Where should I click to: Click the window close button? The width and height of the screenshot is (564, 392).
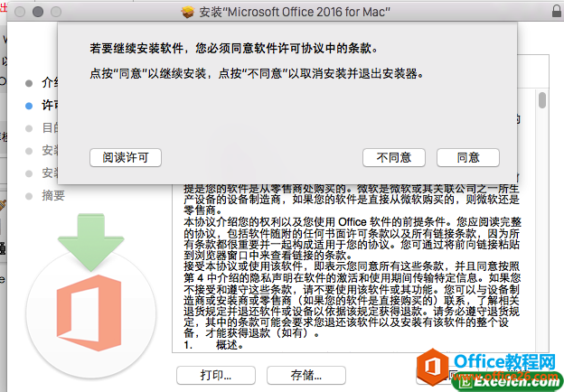tap(20, 12)
